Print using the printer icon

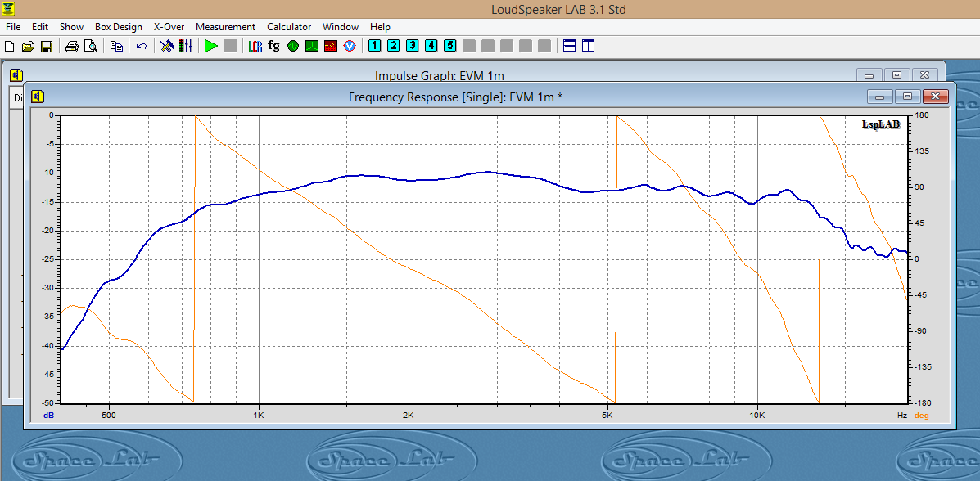click(x=72, y=47)
